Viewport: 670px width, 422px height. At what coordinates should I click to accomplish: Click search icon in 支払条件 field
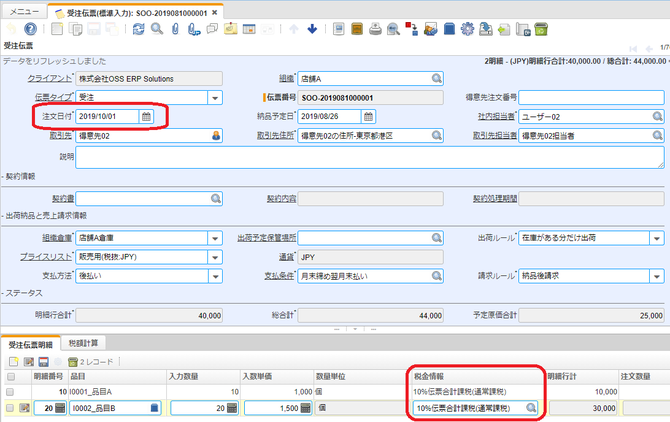(436, 276)
